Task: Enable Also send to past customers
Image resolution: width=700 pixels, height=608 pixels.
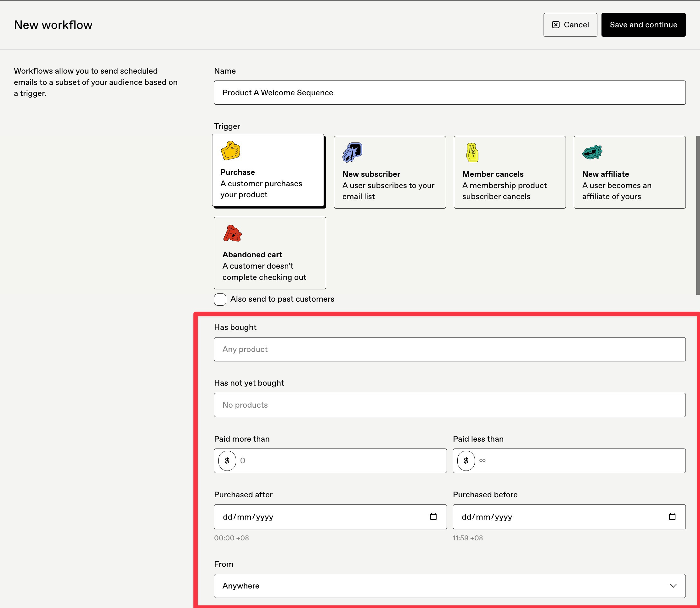Action: pyautogui.click(x=220, y=299)
